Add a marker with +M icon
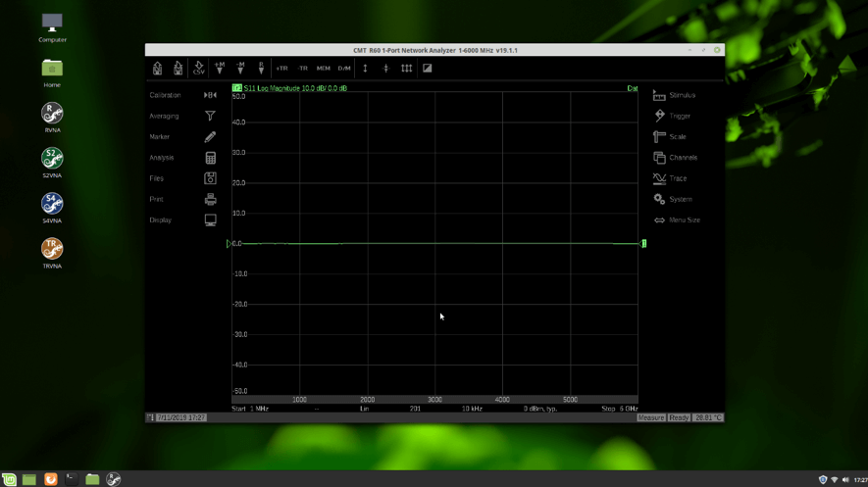868x487 pixels. point(220,69)
